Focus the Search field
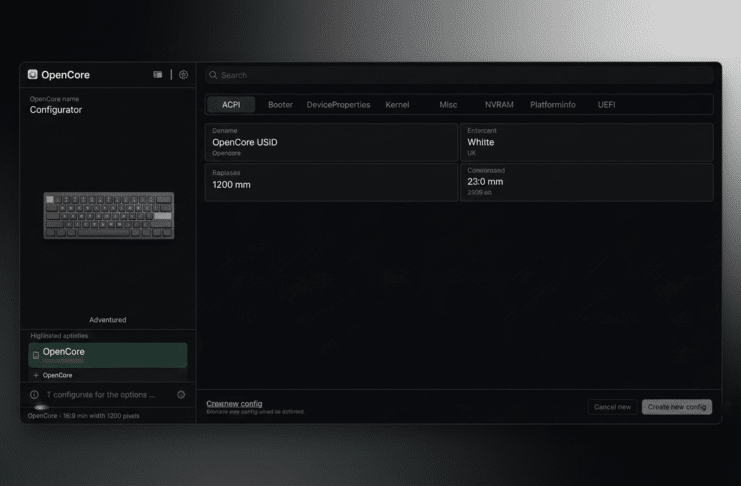 (459, 75)
